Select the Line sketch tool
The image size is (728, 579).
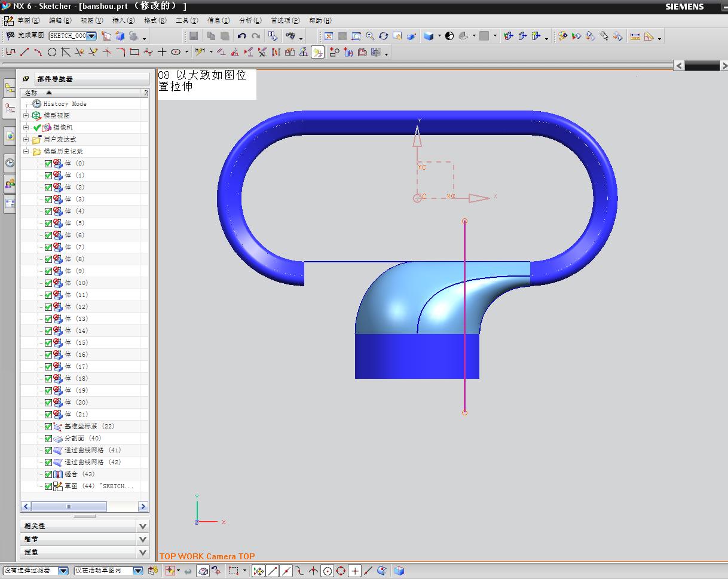pos(25,53)
